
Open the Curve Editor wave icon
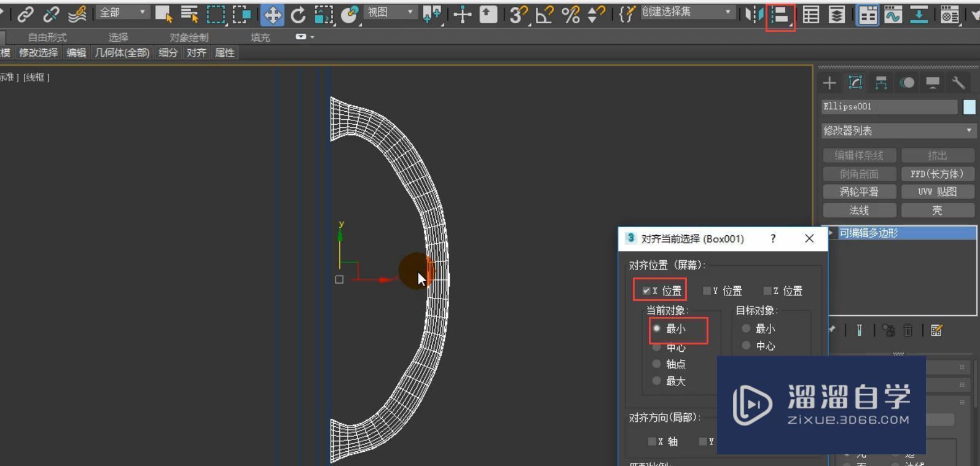click(x=893, y=14)
